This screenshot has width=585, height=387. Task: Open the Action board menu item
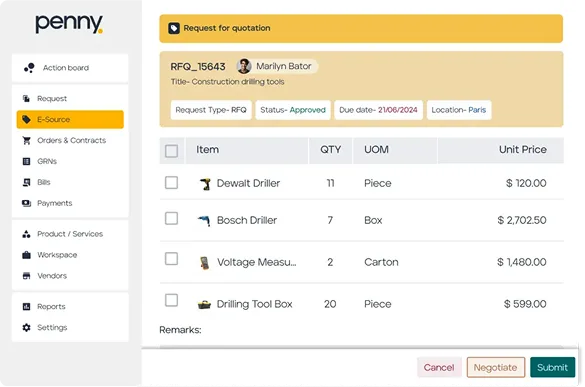coord(70,68)
